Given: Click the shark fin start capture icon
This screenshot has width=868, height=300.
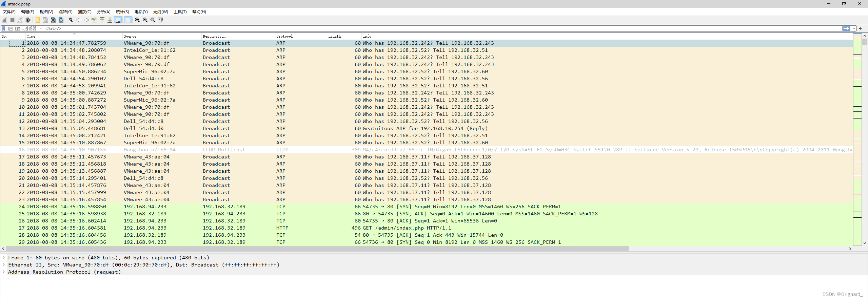Looking at the screenshot, I should tap(4, 20).
